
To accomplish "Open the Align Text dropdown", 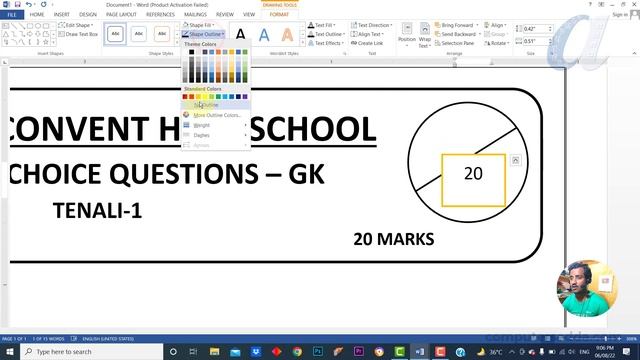I will click(367, 34).
